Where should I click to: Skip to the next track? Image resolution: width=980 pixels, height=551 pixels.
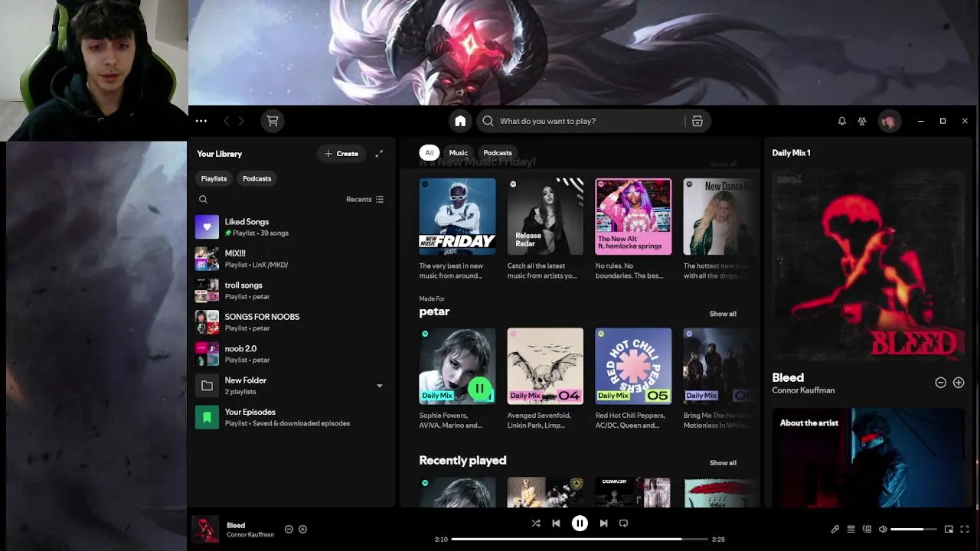[603, 523]
